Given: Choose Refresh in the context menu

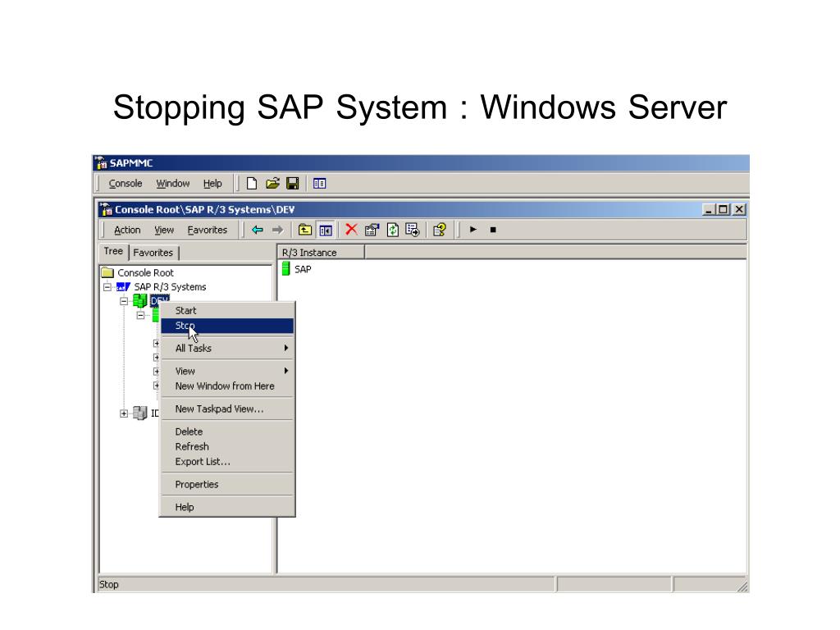Looking at the screenshot, I should (227, 447).
